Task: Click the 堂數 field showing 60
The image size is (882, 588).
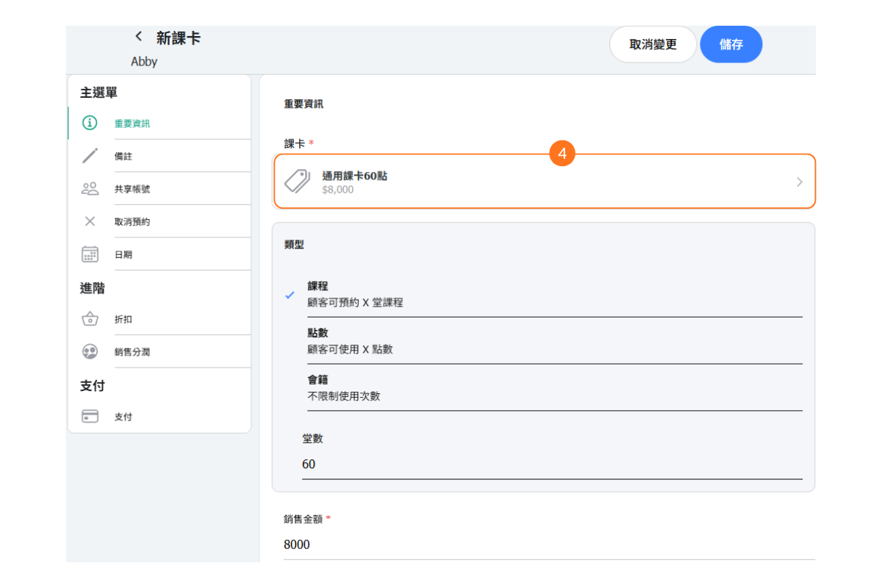Action: click(x=551, y=465)
